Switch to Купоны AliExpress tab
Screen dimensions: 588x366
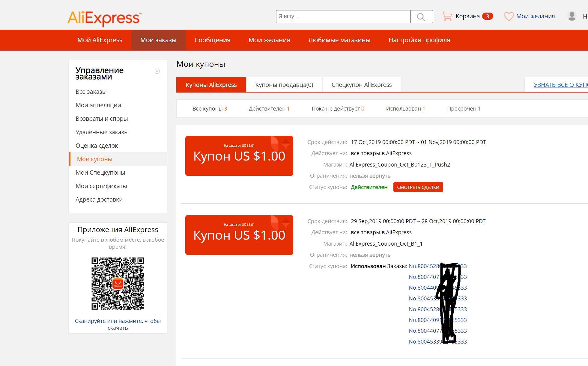211,84
